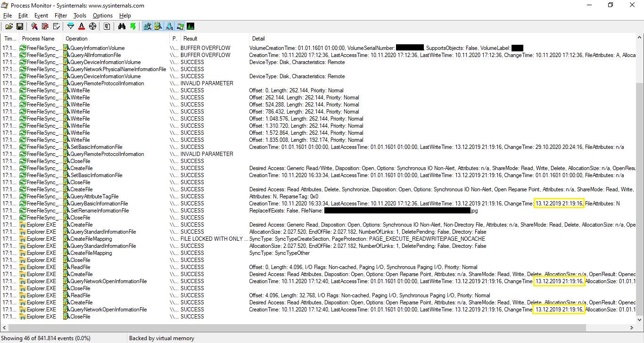Click the Time column header
Viewport: 644px width, 343px height.
click(x=10, y=39)
